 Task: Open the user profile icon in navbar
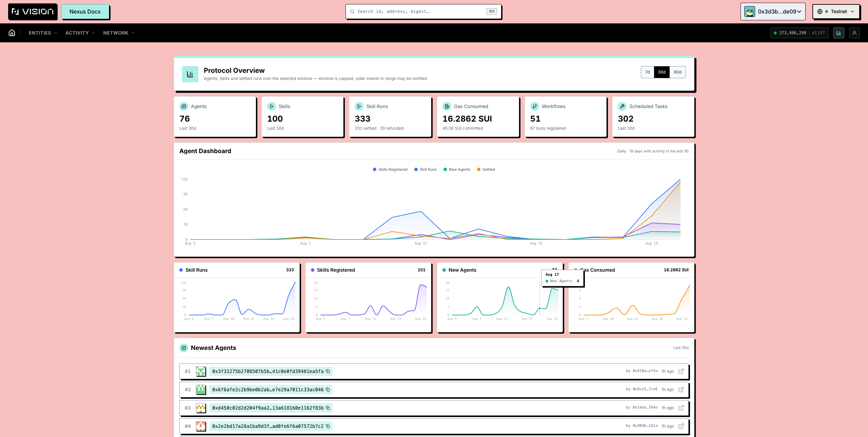[x=854, y=33]
